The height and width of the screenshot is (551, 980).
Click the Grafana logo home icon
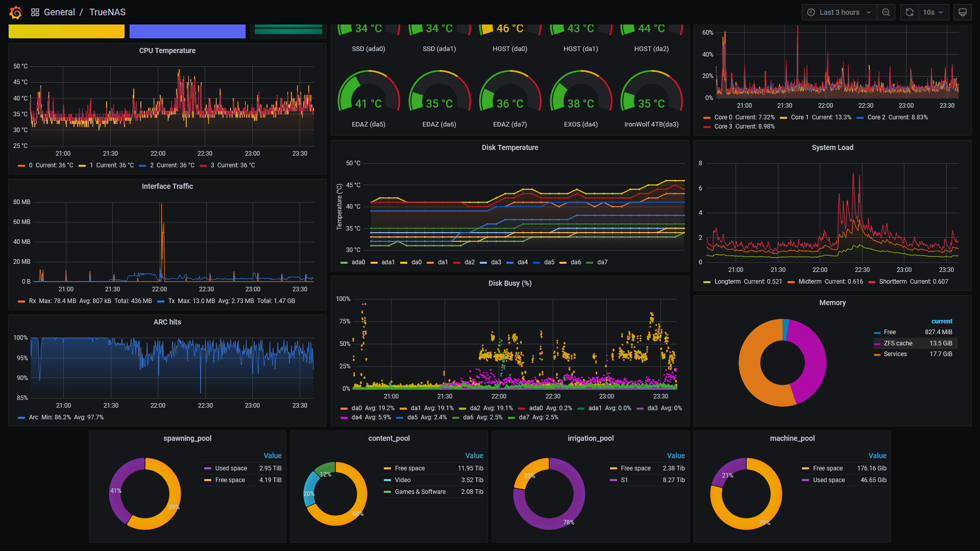(x=16, y=12)
